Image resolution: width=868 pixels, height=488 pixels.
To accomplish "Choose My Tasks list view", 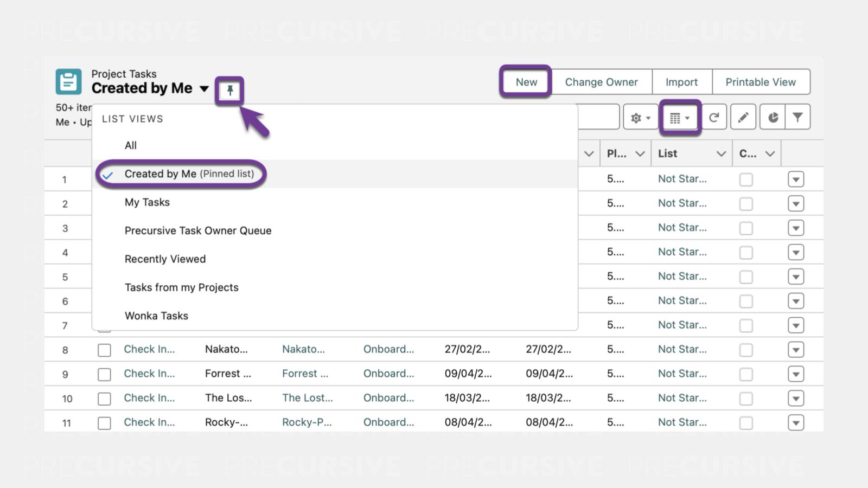I will click(147, 202).
